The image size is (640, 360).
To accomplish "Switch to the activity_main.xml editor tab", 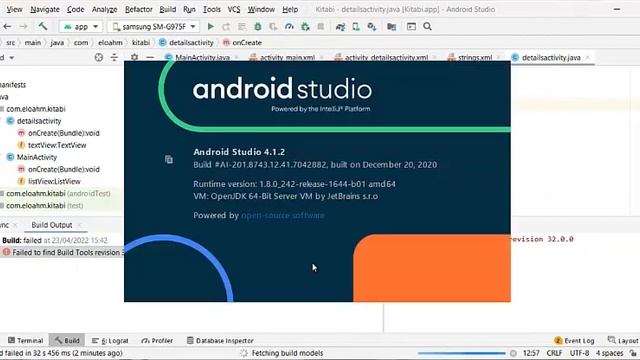I will [287, 57].
